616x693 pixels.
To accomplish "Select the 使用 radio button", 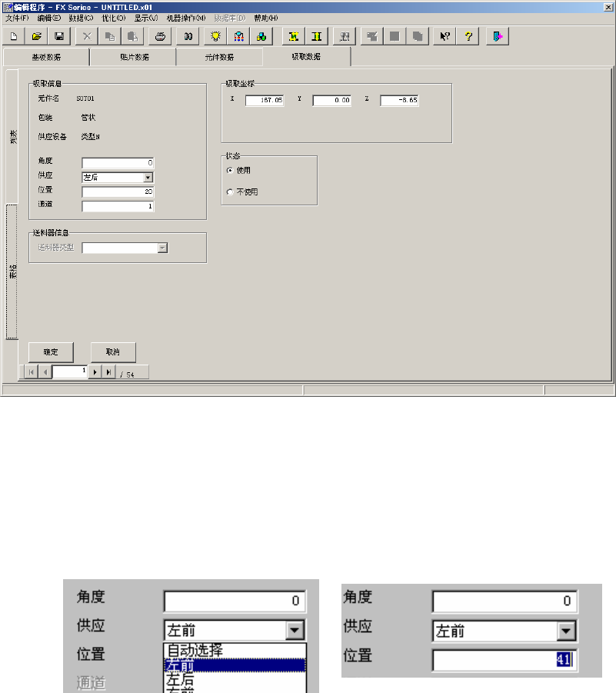I will [x=230, y=170].
